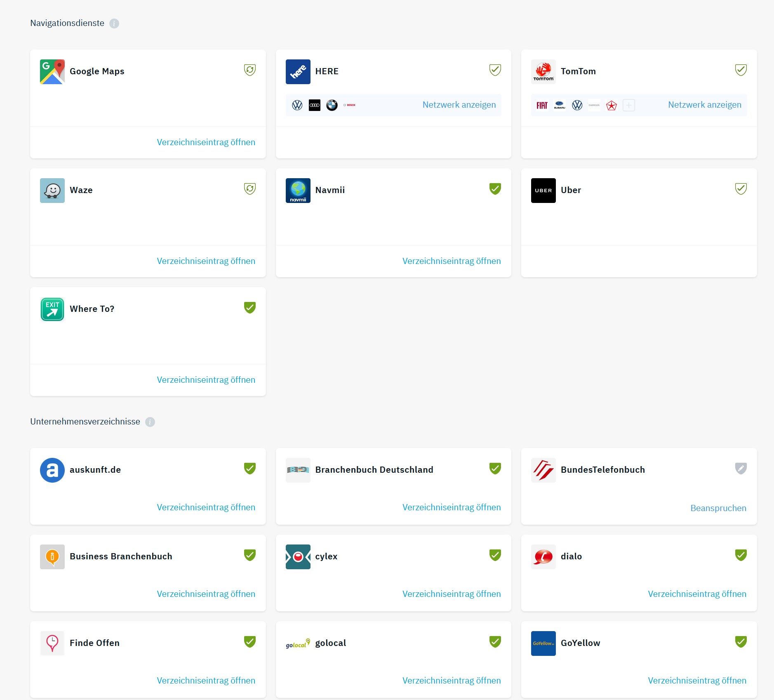Click Branchenbuch Deutschland green checkmark shield
The height and width of the screenshot is (700, 774).
pyautogui.click(x=495, y=469)
